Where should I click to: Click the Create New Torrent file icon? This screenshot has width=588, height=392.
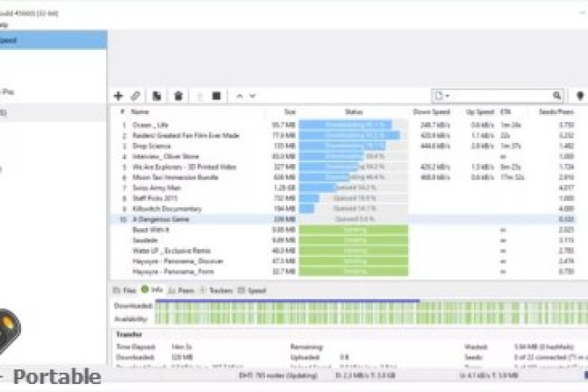tap(157, 95)
